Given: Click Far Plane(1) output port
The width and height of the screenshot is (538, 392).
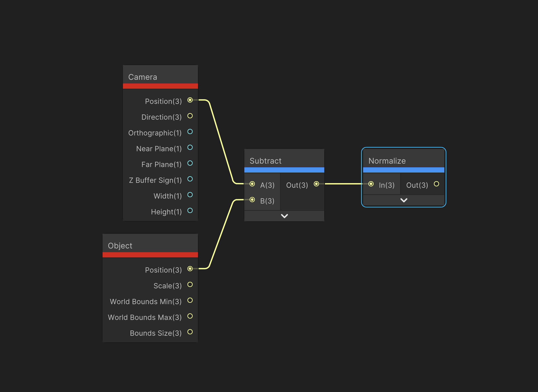Looking at the screenshot, I should (190, 163).
